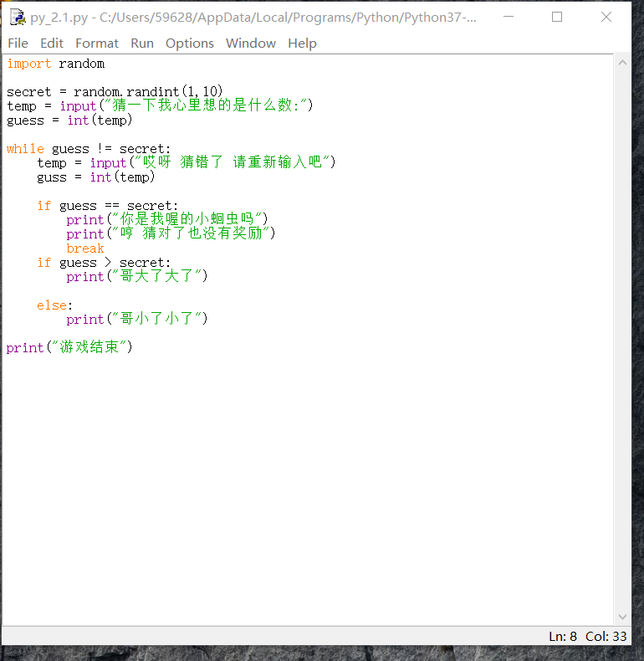Click the 'break' keyword
Screen dimensions: 644x661
[85, 249]
